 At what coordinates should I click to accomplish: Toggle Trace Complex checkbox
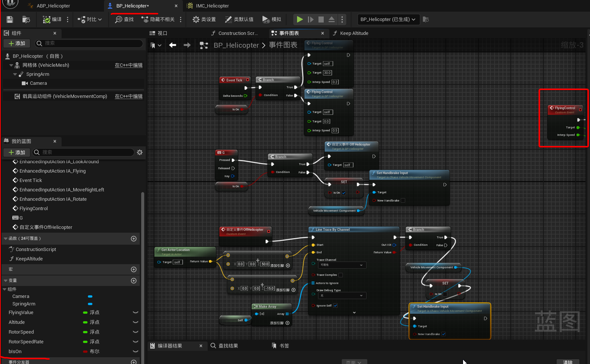(x=341, y=275)
